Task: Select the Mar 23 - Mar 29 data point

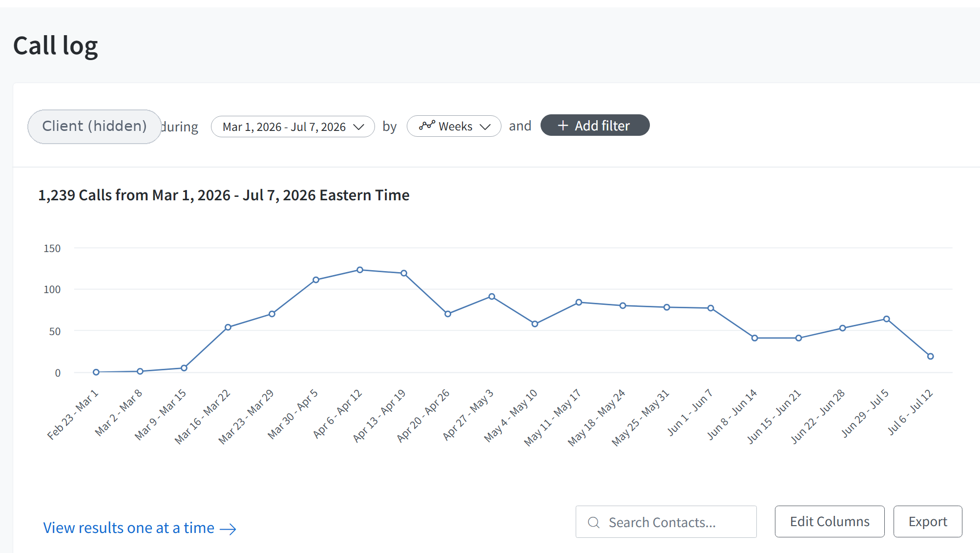Action: pos(272,314)
